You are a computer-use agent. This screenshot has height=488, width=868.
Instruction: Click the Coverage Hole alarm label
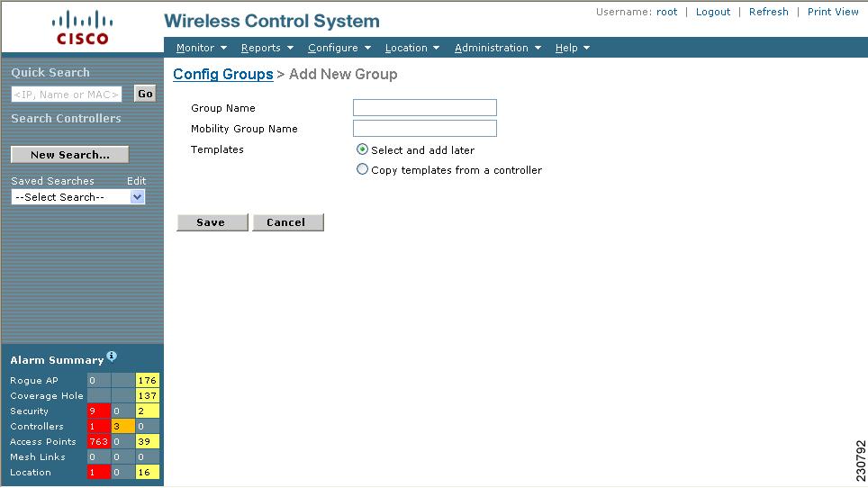47,395
